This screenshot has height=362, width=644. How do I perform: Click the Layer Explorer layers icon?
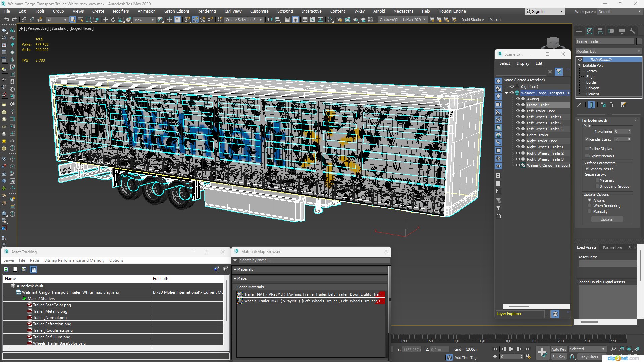coord(555,314)
